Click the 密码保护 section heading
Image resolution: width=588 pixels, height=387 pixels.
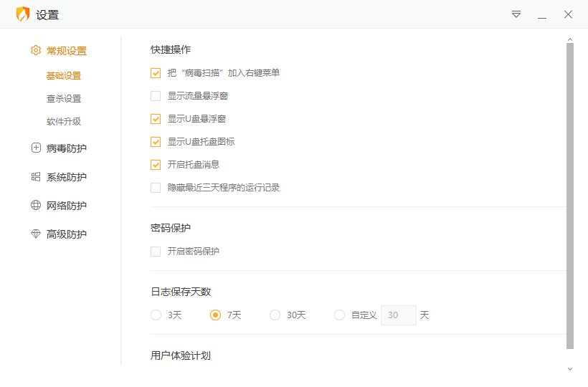[171, 228]
